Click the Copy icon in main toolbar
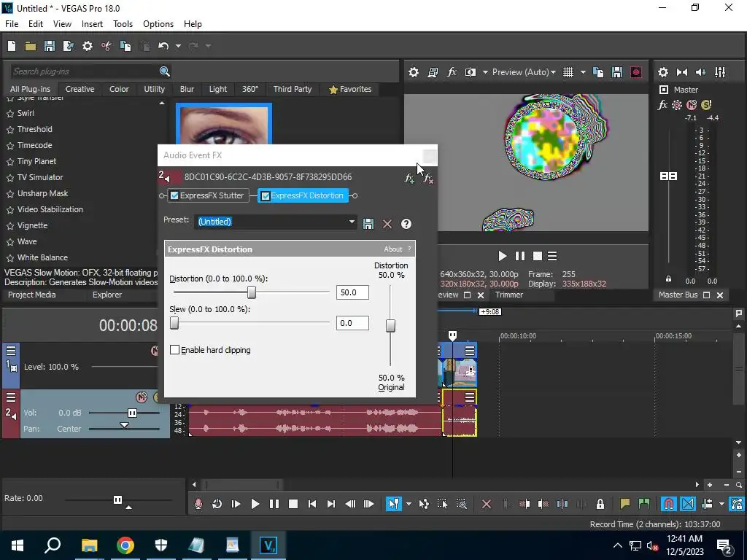747x560 pixels. (x=125, y=46)
